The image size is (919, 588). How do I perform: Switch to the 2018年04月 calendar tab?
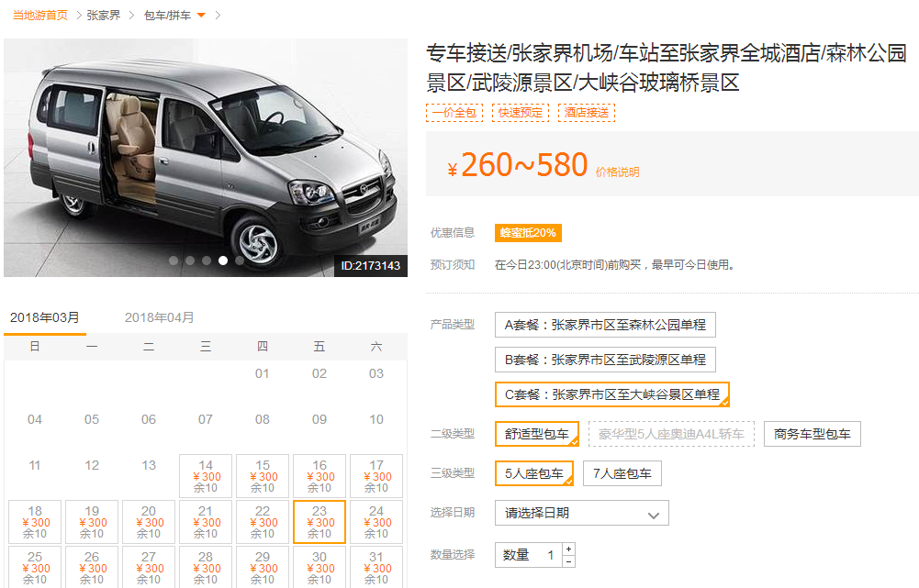[159, 317]
